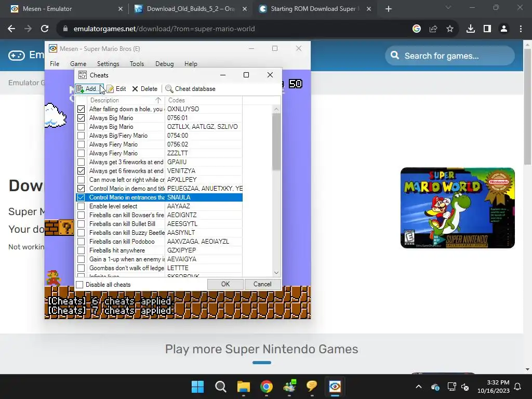Click the search magnifier icon on website

coord(395,55)
